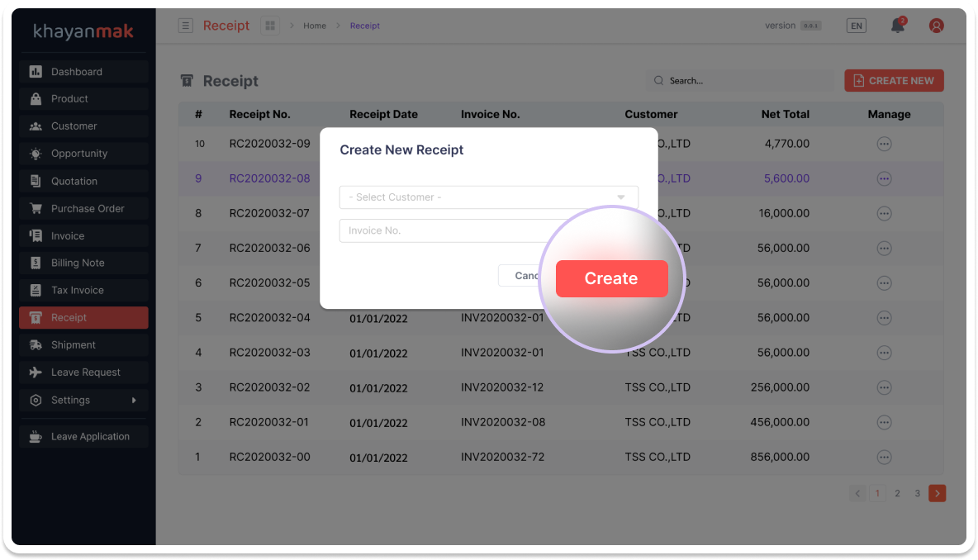The height and width of the screenshot is (560, 978).
Task: Open Dashboard from the sidebar
Action: [83, 72]
